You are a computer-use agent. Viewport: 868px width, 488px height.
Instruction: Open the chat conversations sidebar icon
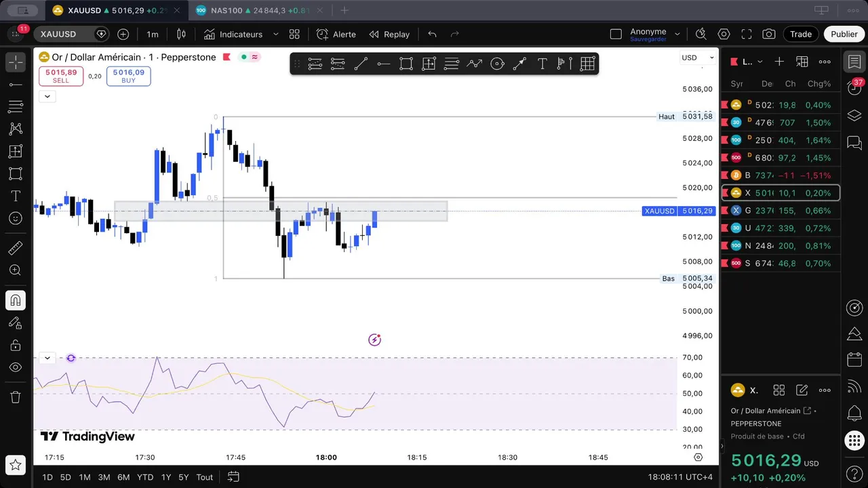(x=854, y=143)
